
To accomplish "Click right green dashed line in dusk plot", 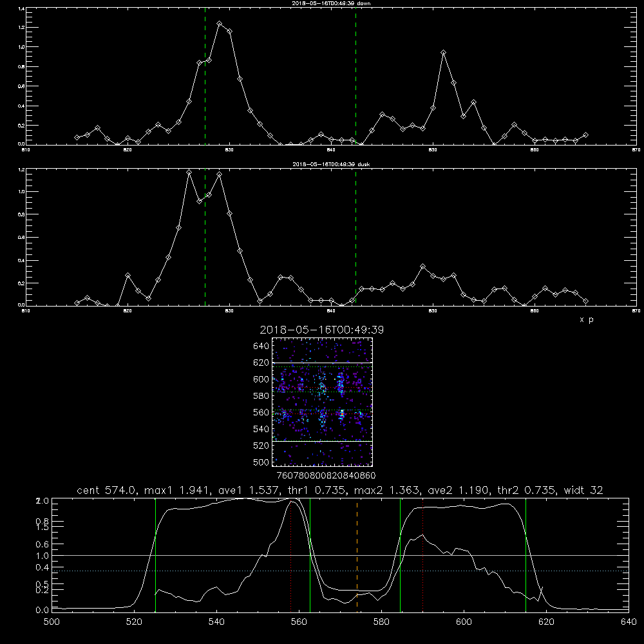I will [355, 238].
